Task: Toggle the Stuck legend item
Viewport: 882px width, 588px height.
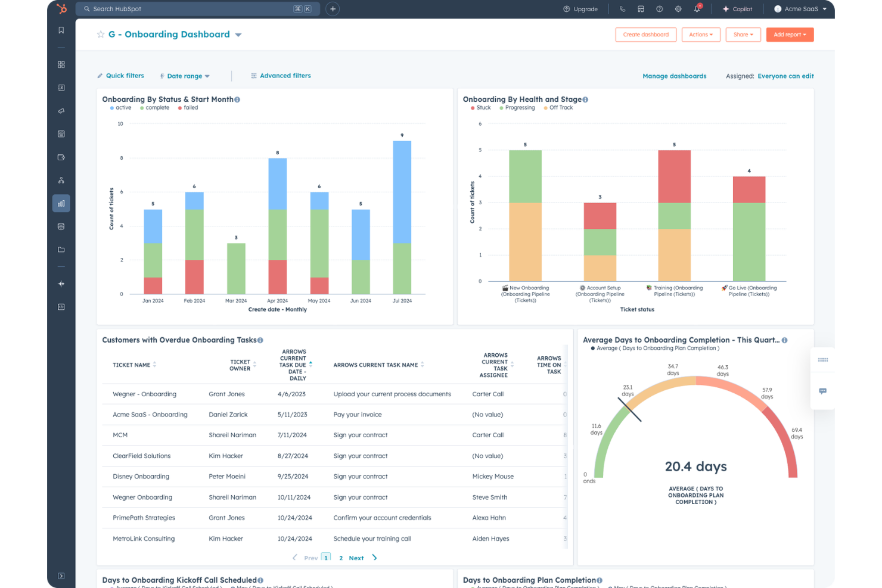Action: coord(480,108)
